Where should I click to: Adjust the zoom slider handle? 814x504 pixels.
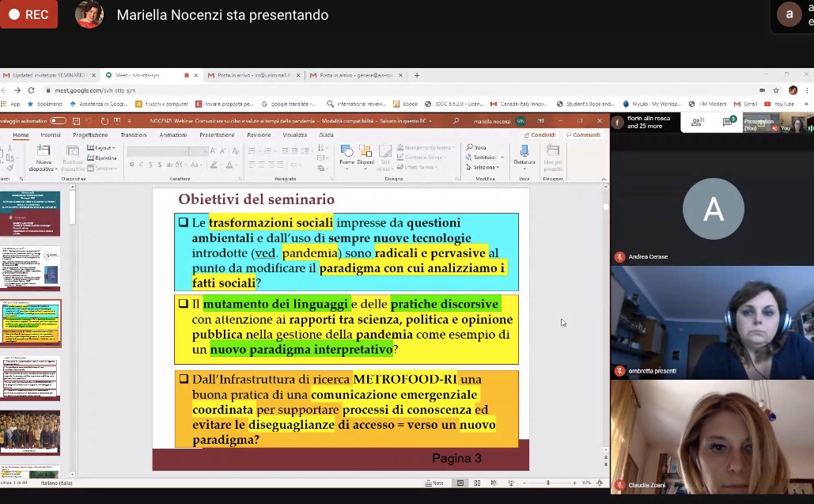click(548, 483)
